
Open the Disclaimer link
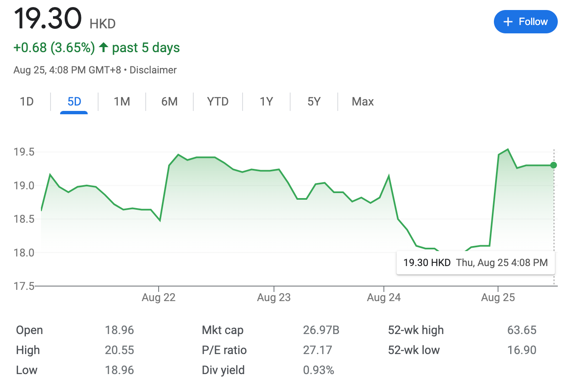point(153,70)
